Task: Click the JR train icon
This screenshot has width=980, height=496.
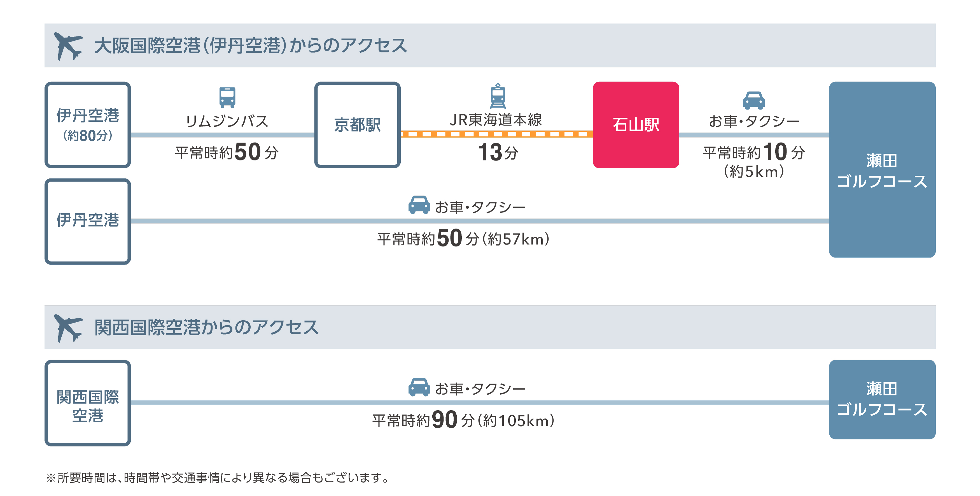Action: coord(498,96)
